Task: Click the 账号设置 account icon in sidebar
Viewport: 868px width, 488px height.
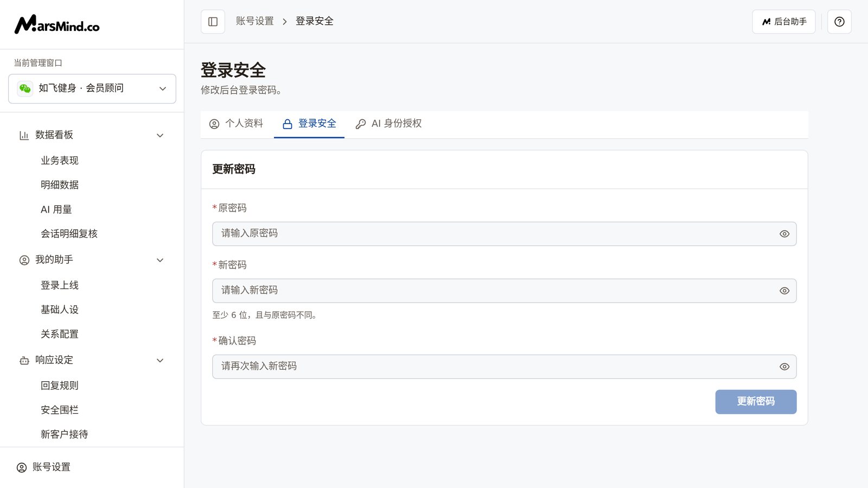Action: point(22,467)
